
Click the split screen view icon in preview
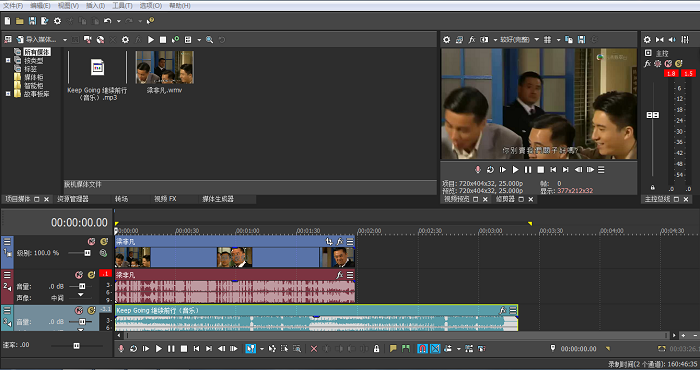coord(484,40)
